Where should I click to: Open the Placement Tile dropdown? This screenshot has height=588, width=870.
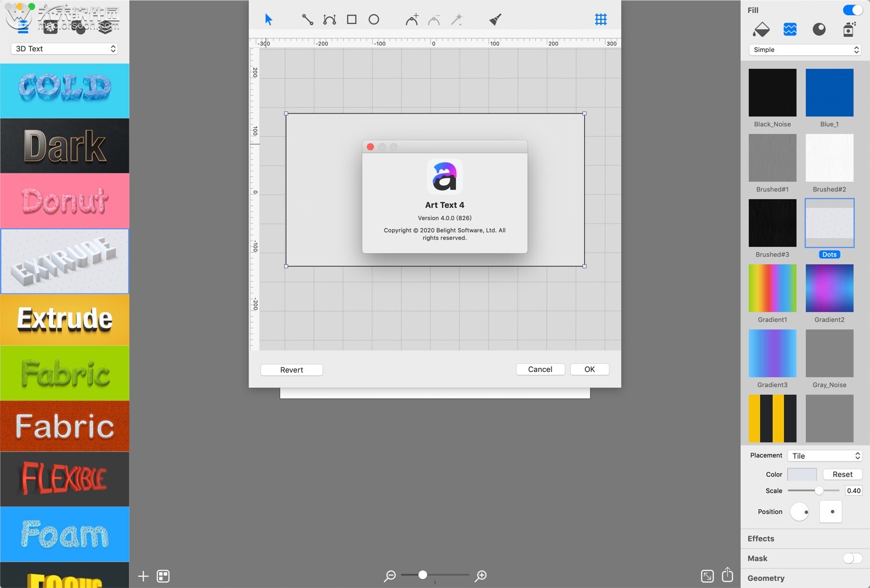[825, 456]
